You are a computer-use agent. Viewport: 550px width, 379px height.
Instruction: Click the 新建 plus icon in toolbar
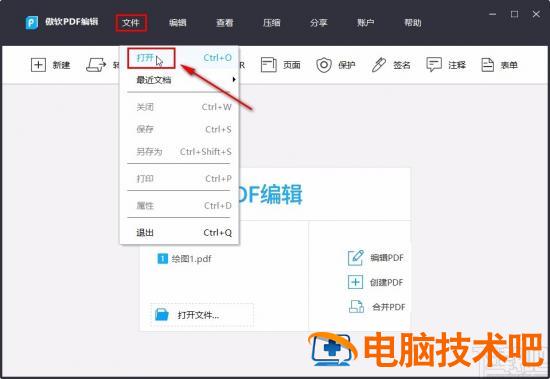tap(38, 65)
